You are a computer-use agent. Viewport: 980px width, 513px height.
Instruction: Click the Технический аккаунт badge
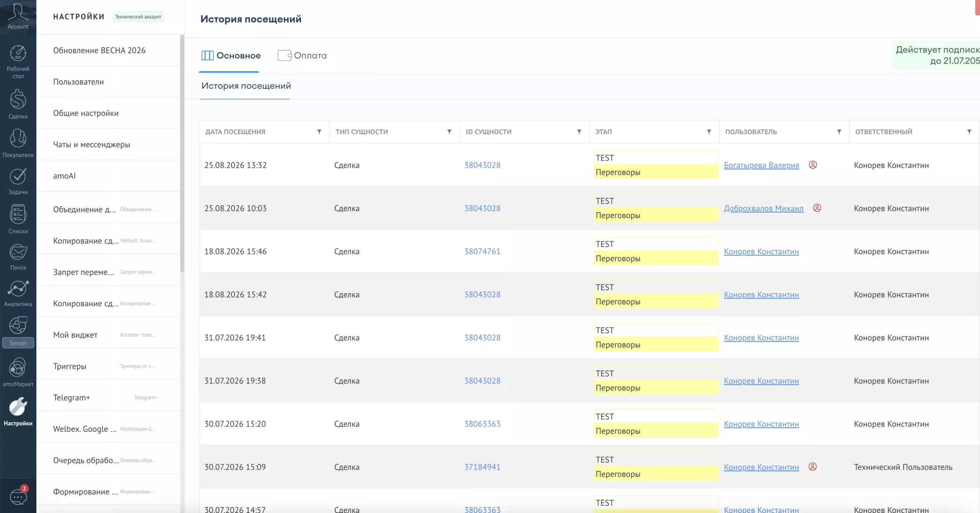point(138,16)
